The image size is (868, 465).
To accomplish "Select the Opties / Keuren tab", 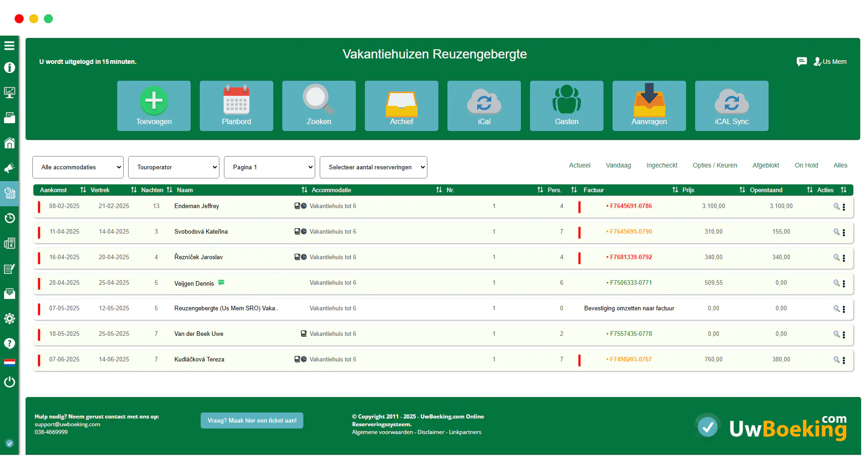I will tap(714, 165).
